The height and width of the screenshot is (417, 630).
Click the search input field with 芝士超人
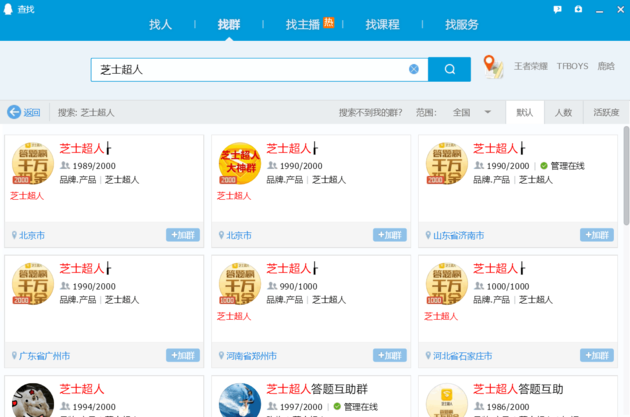coord(250,69)
